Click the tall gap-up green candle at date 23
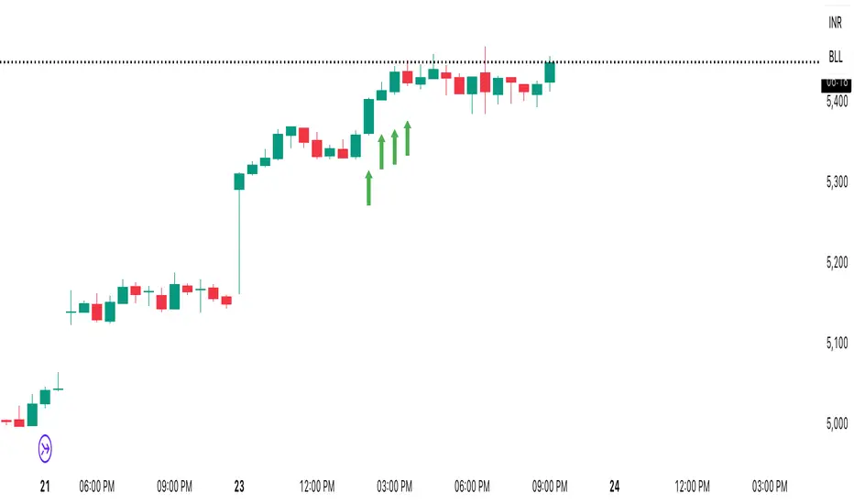Screen dimensions: 854x504 coord(239,181)
